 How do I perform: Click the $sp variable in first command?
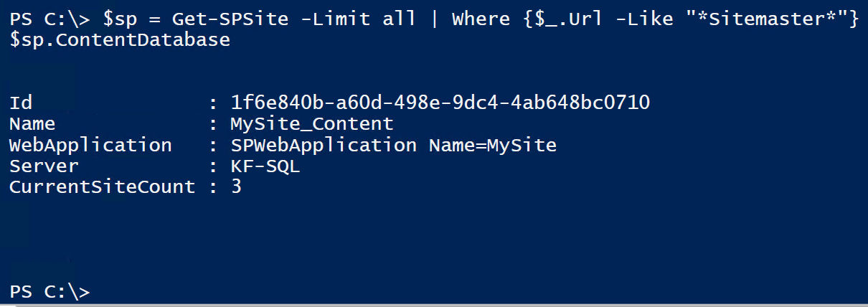[119, 19]
